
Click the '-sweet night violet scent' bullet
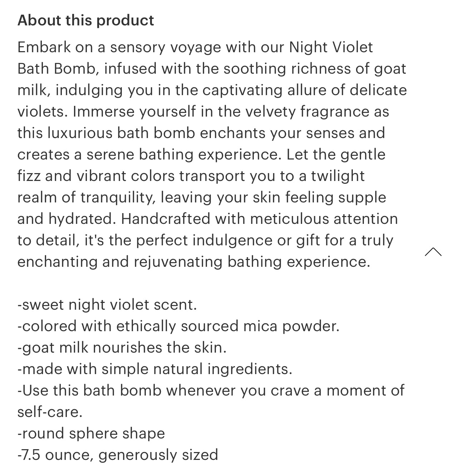[x=107, y=305]
